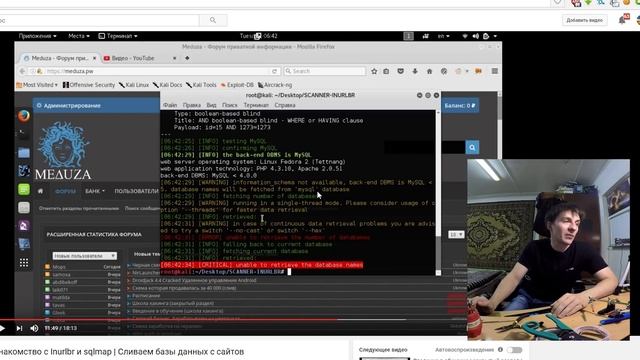Reload the page in Firefox
Screen dimensions: 640x360
tap(275, 71)
